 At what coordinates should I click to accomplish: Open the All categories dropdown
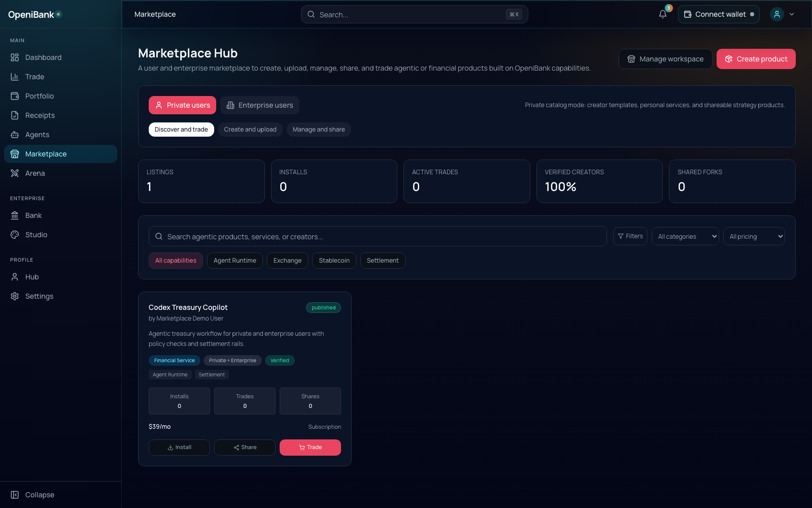(x=685, y=236)
